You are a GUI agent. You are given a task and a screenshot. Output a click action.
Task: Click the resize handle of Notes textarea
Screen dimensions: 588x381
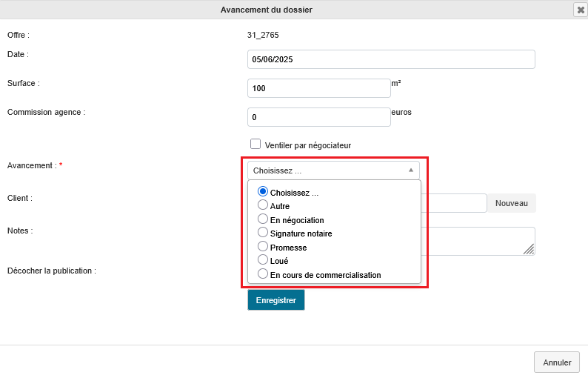[x=529, y=250]
